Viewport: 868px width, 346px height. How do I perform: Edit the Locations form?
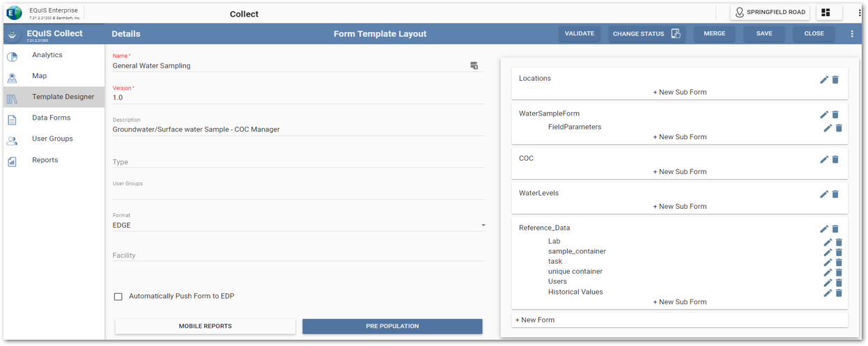(824, 79)
